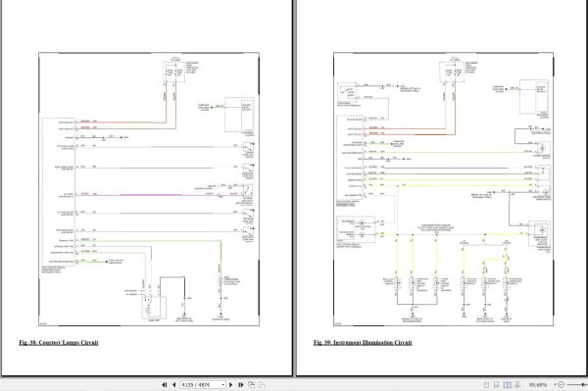This screenshot has width=588, height=391.
Task: Switch to single page view
Action: click(486, 384)
